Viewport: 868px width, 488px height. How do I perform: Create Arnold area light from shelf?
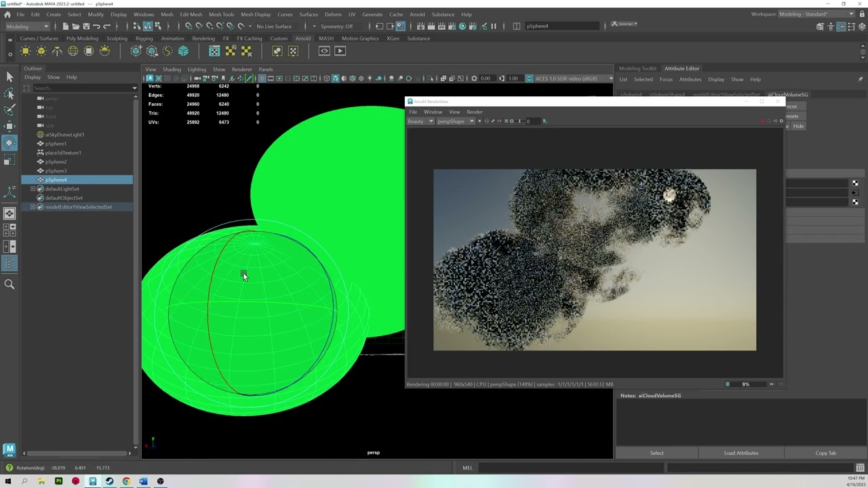pyautogui.click(x=26, y=51)
